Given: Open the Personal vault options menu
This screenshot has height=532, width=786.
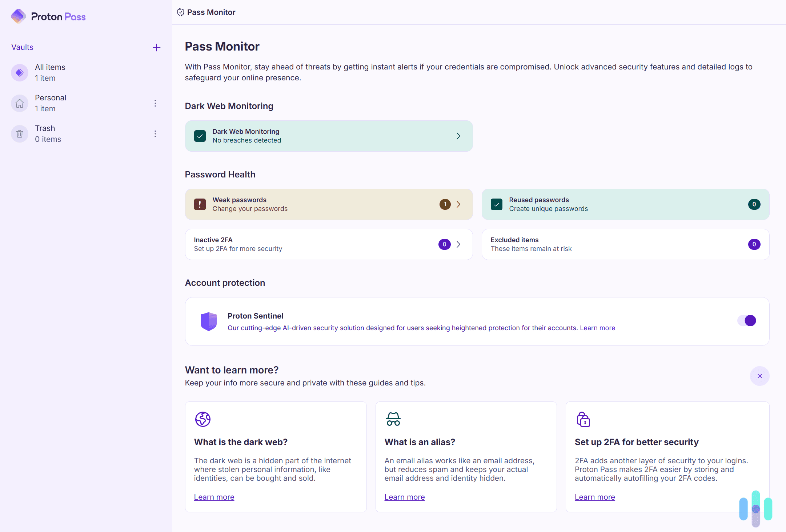Looking at the screenshot, I should (155, 103).
